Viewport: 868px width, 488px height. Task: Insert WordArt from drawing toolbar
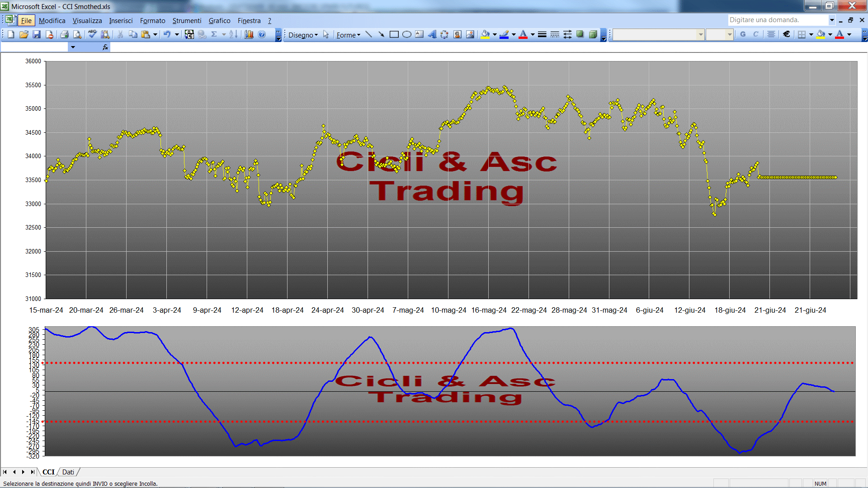(432, 34)
